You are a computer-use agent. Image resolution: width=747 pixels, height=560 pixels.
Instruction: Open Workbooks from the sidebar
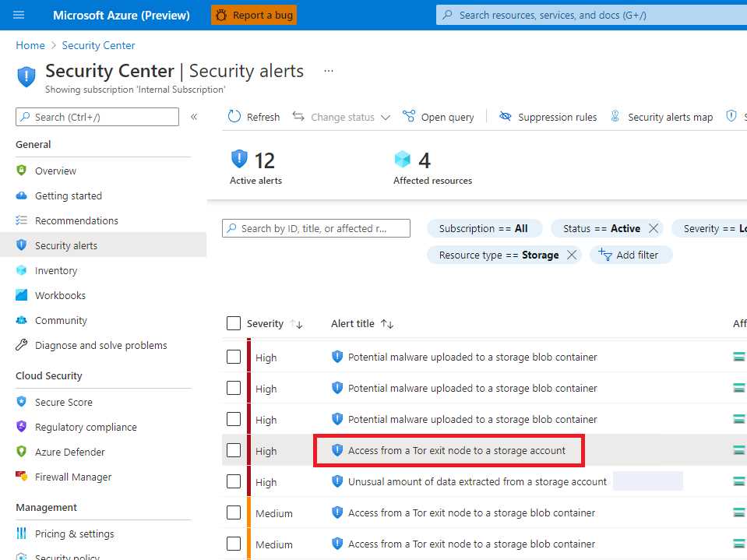(61, 295)
